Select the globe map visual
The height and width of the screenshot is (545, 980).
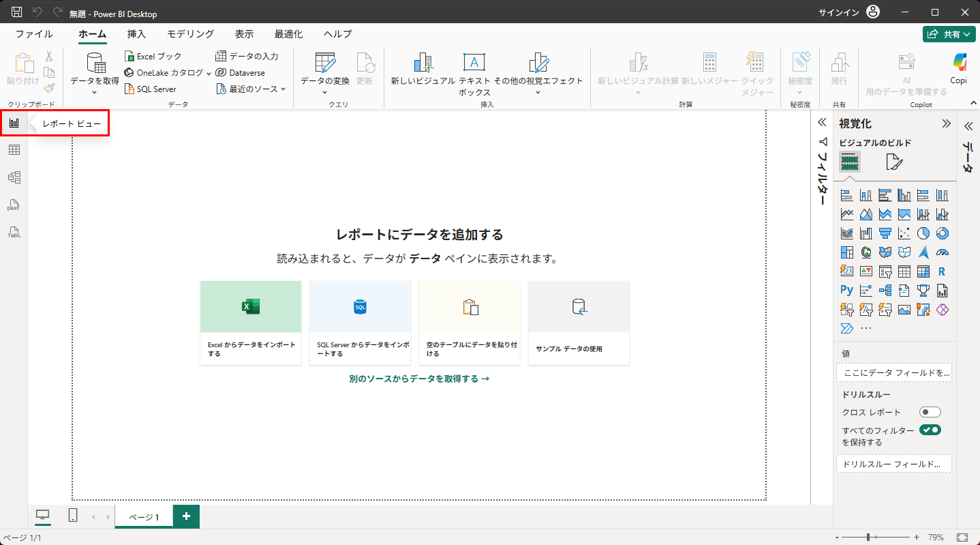(866, 252)
